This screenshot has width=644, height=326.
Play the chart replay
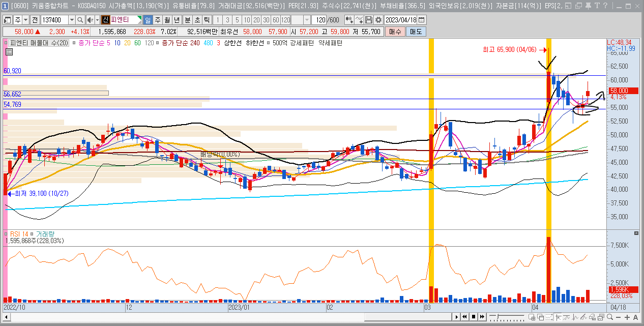pos(457,317)
